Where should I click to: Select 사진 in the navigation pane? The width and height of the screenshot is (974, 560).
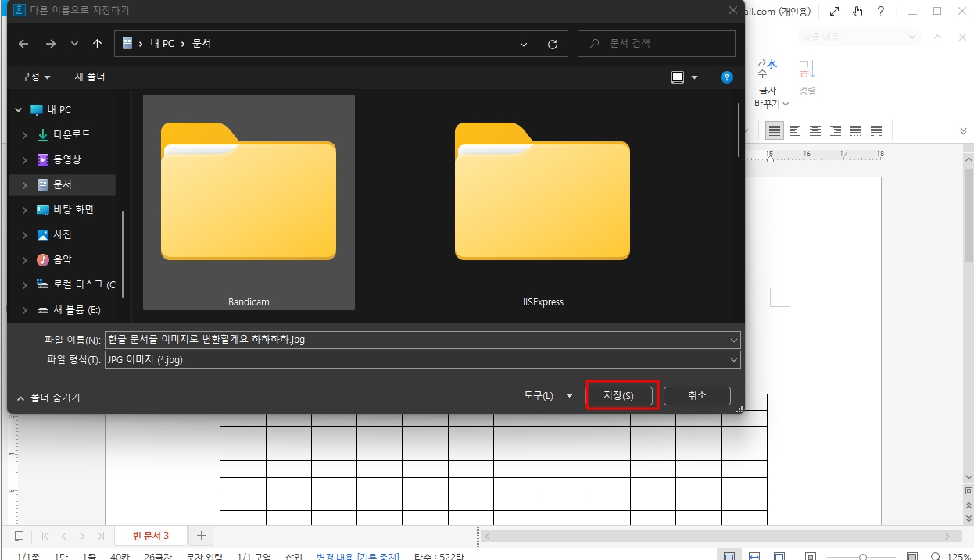(62, 234)
